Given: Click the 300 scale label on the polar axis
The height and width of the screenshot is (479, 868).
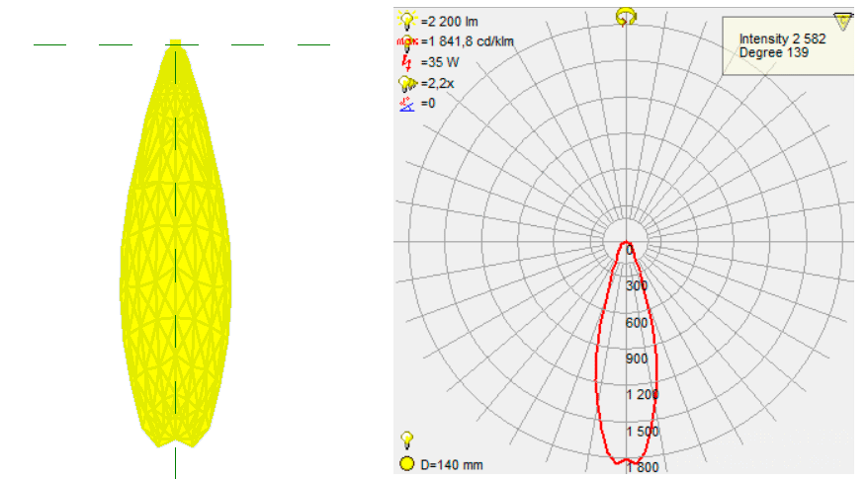Looking at the screenshot, I should coord(637,286).
